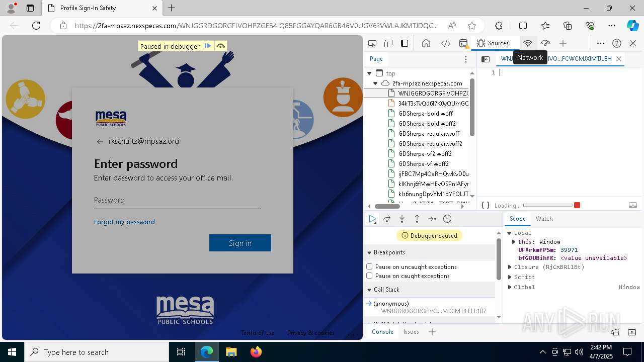Resume script from the paused-in-debugger overlay
Screen dimensions: 644x362
(208, 46)
